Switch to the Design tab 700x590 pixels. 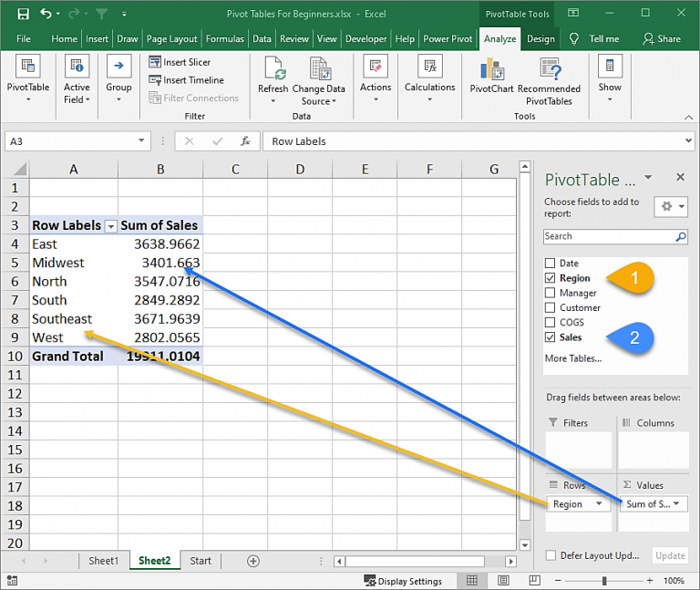click(540, 39)
